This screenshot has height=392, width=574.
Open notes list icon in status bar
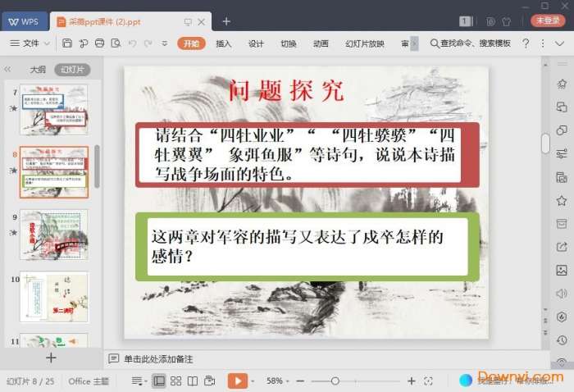(x=139, y=381)
